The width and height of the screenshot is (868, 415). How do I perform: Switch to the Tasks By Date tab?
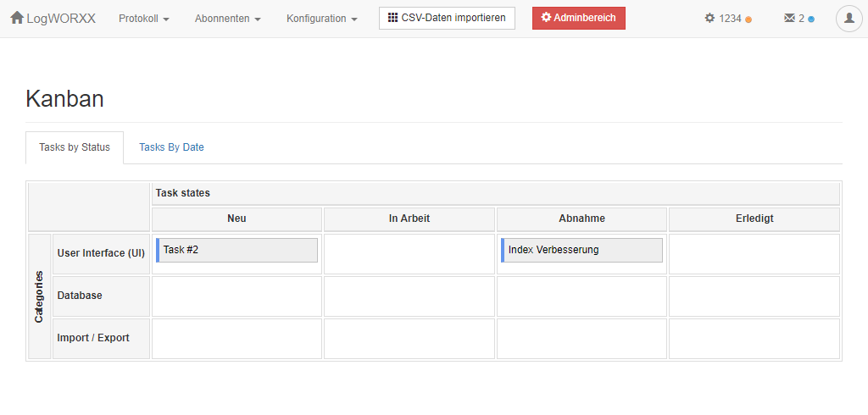click(x=171, y=147)
